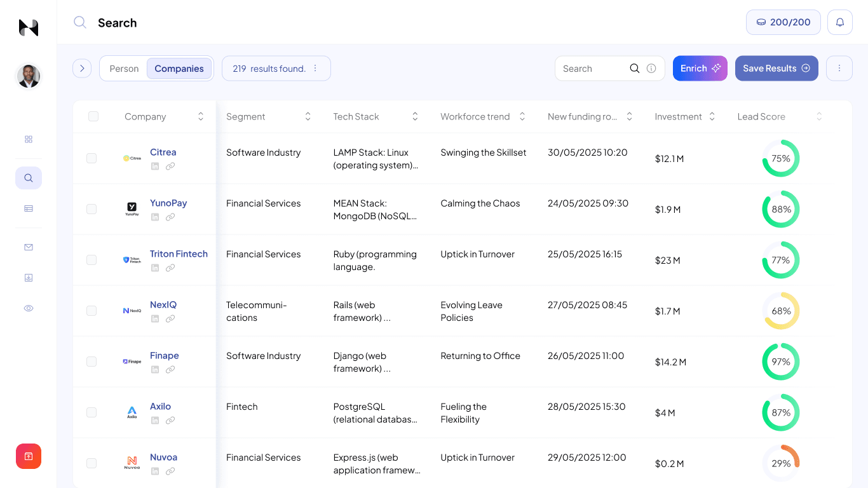The width and height of the screenshot is (868, 488).
Task: Open the mail icon in sidebar
Action: tap(29, 247)
